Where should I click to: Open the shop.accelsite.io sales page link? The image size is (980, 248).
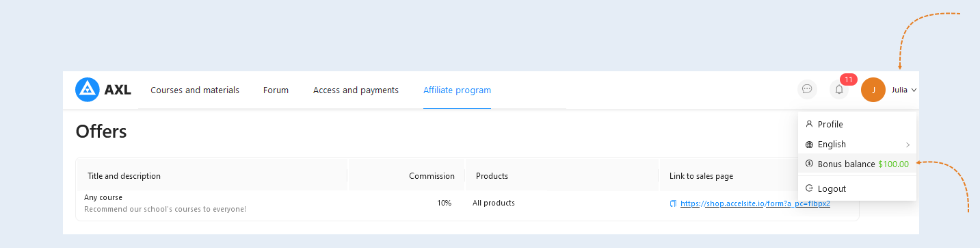[x=755, y=203]
